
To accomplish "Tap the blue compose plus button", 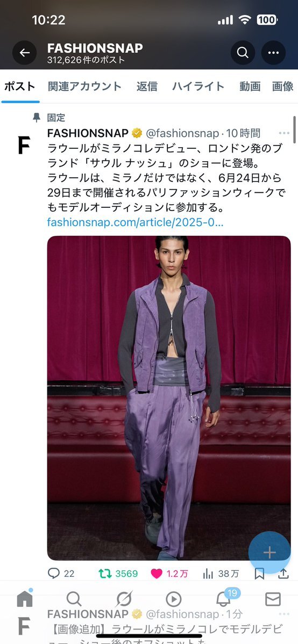I will (269, 552).
